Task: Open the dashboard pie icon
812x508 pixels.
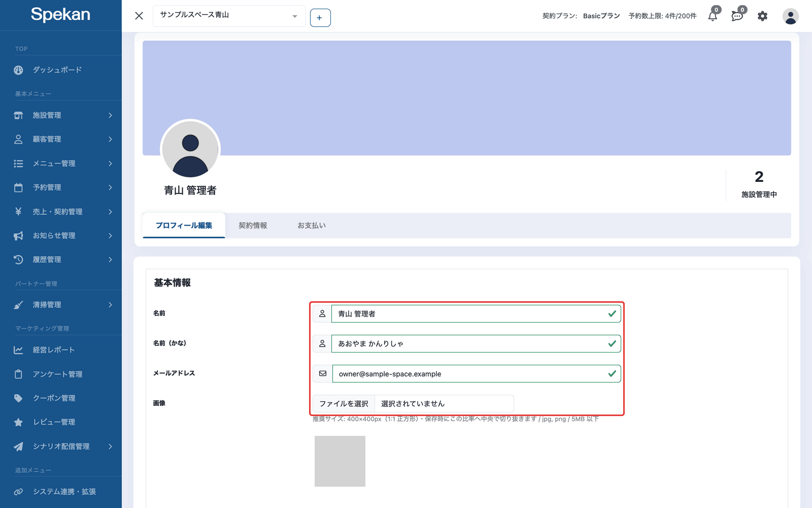Action: [x=18, y=70]
